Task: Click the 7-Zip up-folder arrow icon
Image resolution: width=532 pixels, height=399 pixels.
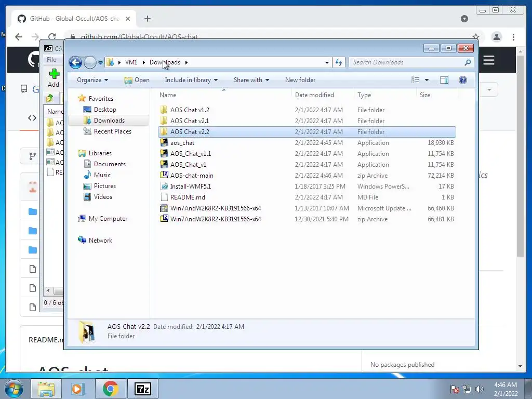Action: point(49,98)
